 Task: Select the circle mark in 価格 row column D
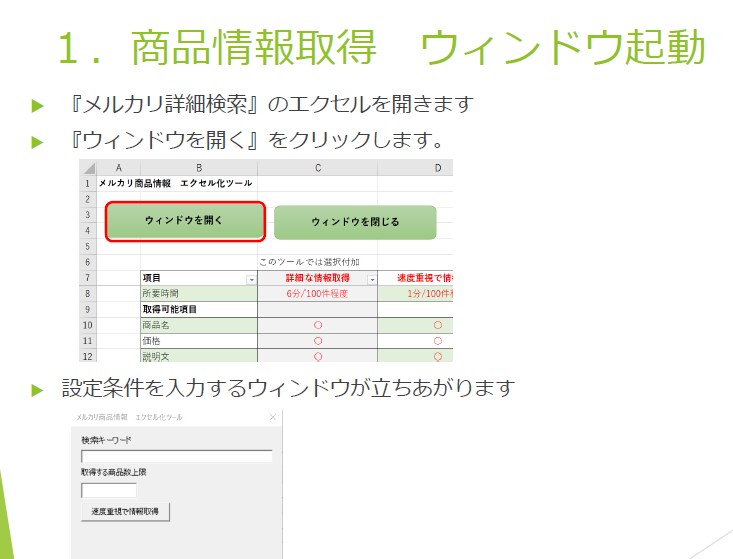438,341
